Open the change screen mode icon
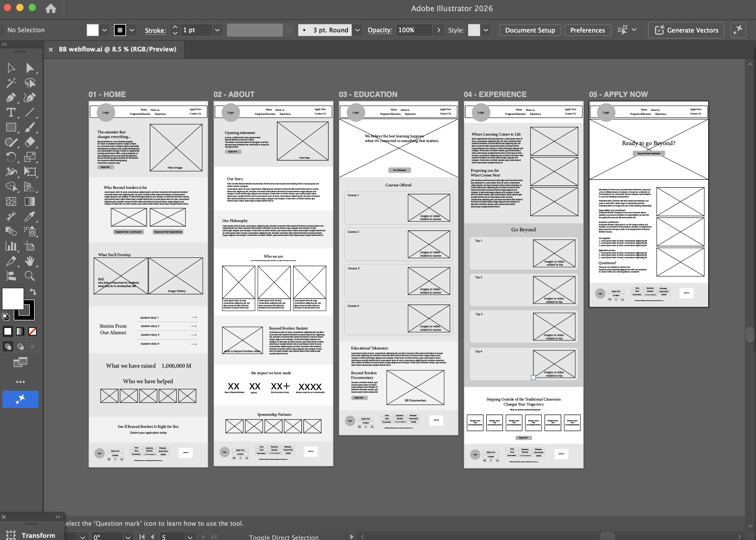This screenshot has width=756, height=540. (x=20, y=362)
